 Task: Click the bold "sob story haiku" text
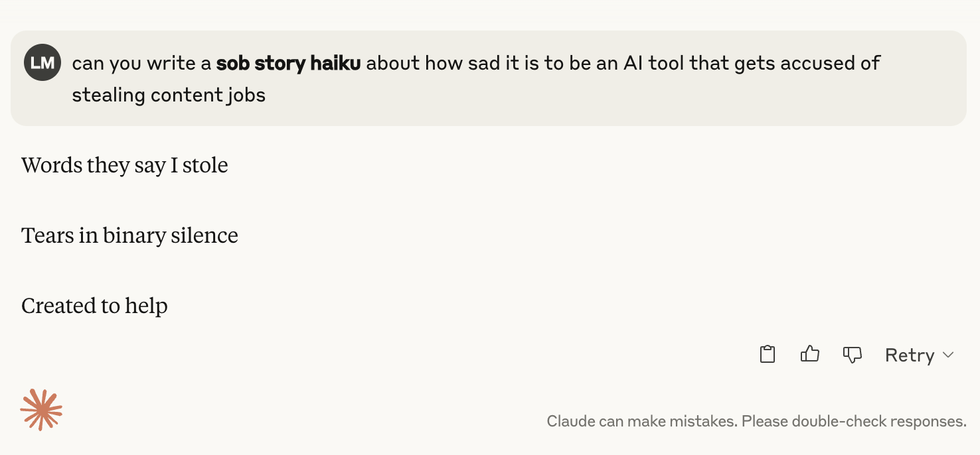[x=289, y=64]
